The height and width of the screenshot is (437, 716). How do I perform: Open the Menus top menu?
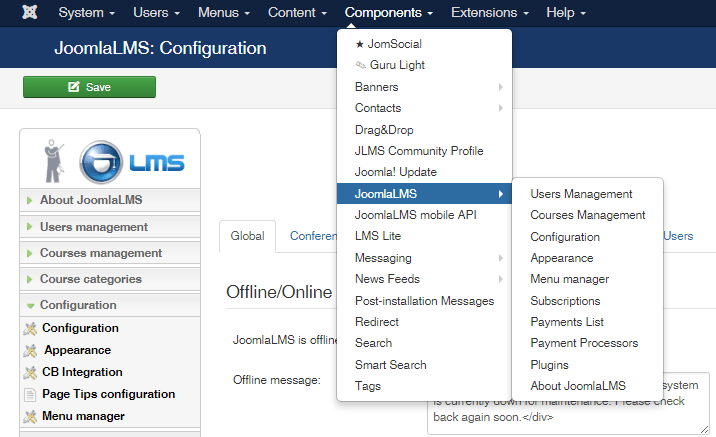click(x=224, y=12)
